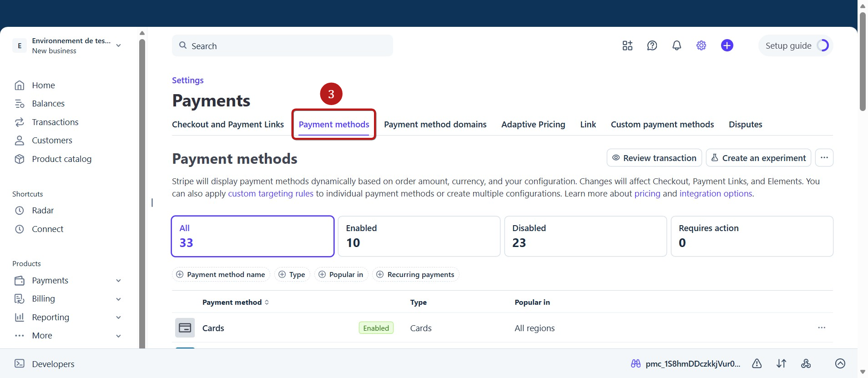This screenshot has width=868, height=378.
Task: Click the Payments wallet icon in sidebar
Action: click(x=20, y=281)
